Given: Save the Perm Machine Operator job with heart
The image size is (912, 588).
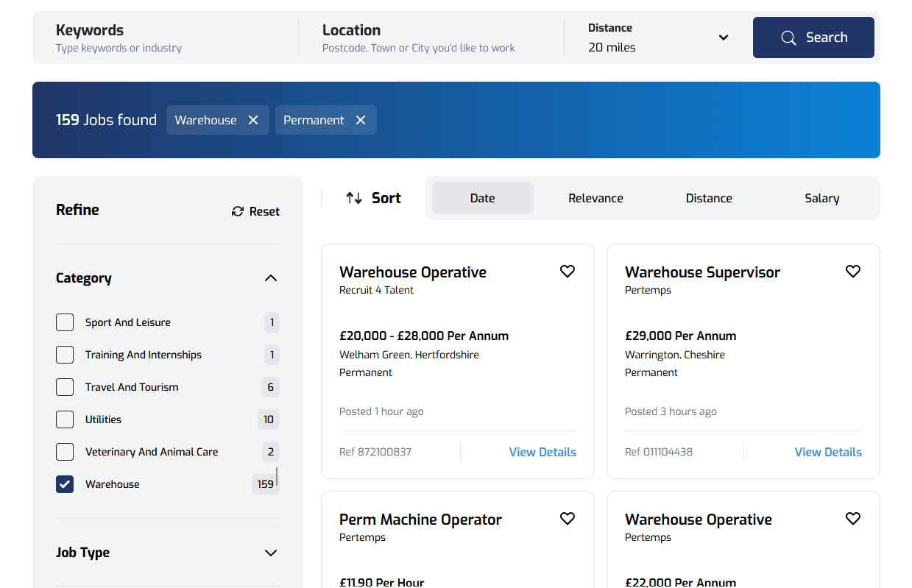Looking at the screenshot, I should click(x=567, y=519).
